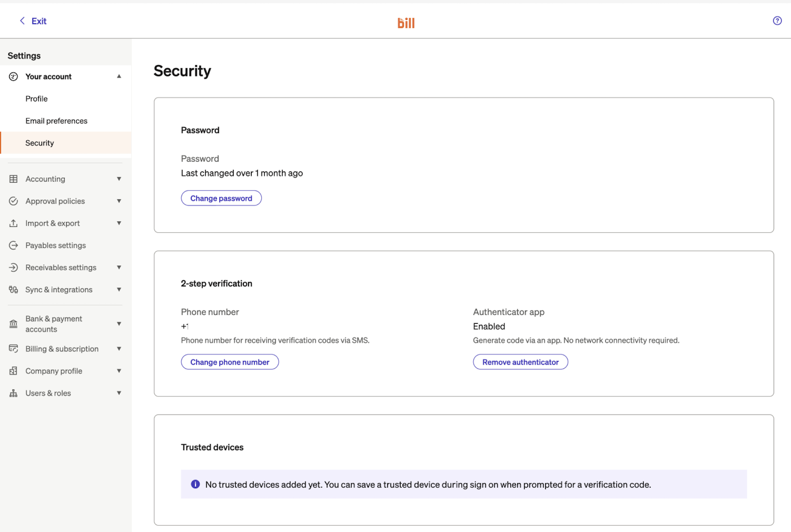
Task: Open the Profile settings page
Action: 37,99
